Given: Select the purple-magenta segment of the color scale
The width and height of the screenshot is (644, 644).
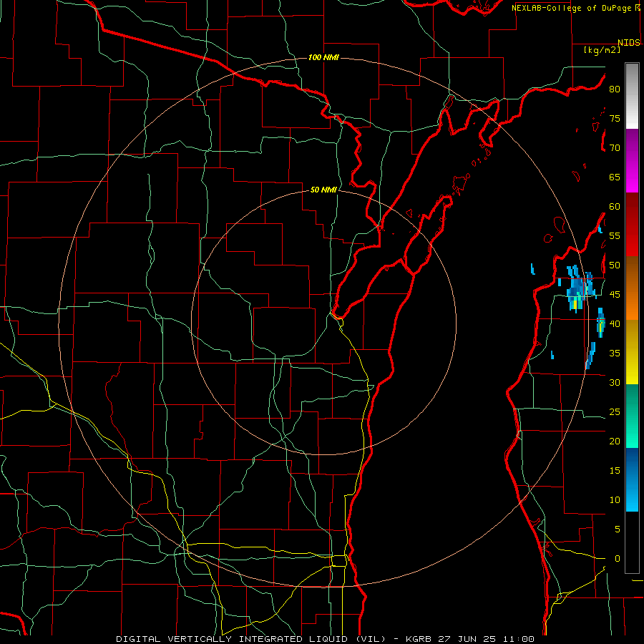Looking at the screenshot, I should tap(632, 160).
